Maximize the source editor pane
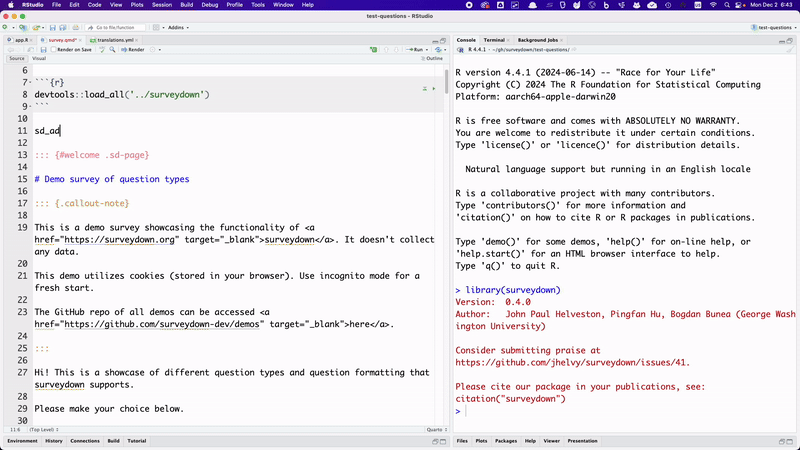 click(x=443, y=40)
